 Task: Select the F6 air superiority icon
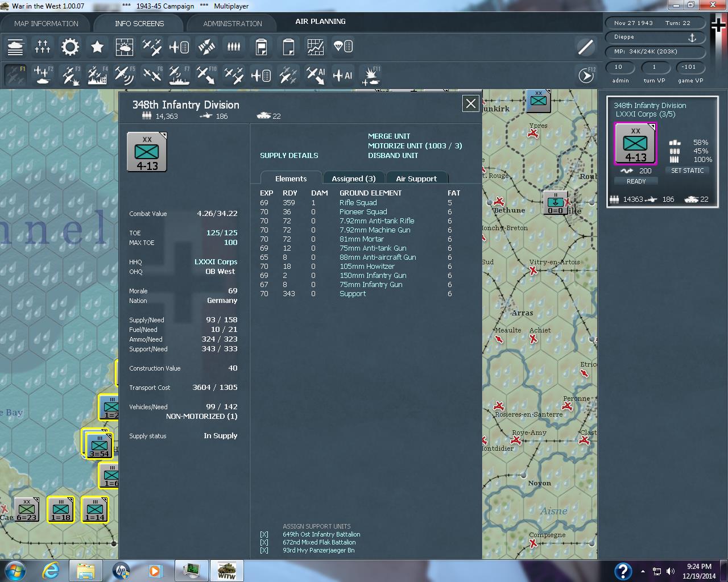pyautogui.click(x=152, y=75)
